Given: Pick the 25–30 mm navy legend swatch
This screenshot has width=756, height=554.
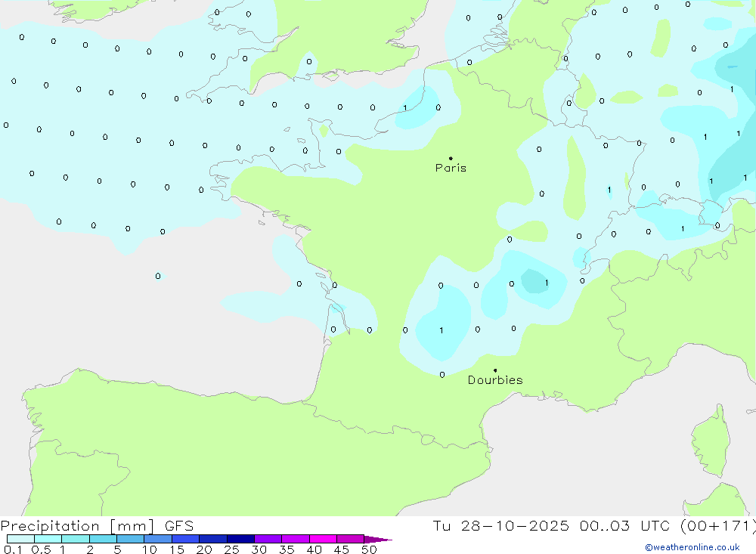Looking at the screenshot, I should [240, 539].
